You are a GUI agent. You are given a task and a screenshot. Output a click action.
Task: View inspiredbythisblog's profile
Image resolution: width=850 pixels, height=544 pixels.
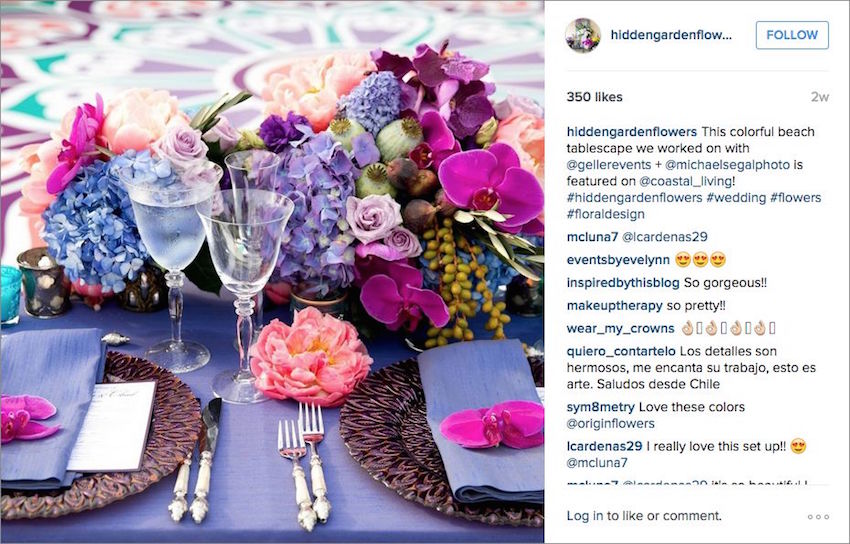click(623, 283)
